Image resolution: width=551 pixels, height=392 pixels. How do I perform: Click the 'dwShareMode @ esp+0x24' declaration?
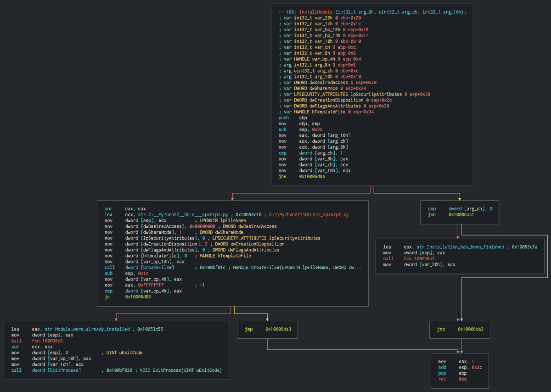point(322,89)
